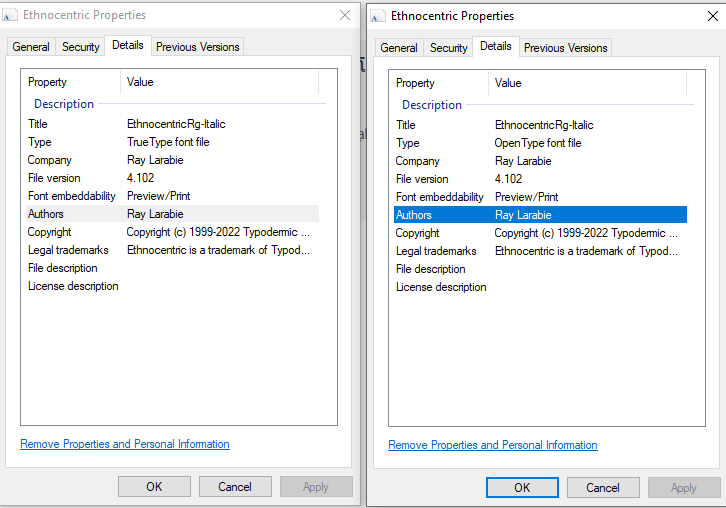Viewport: 726px width, 508px height.
Task: Click OK button in left Properties window
Action: click(x=154, y=487)
